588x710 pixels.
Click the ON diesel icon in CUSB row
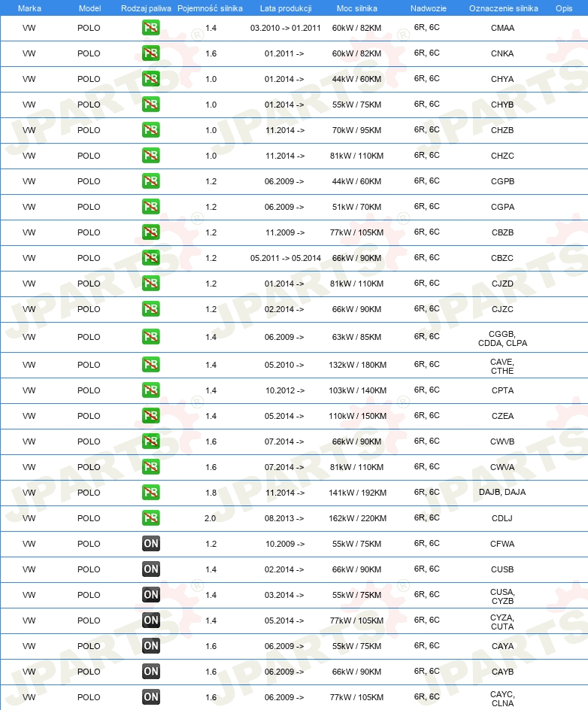point(150,569)
